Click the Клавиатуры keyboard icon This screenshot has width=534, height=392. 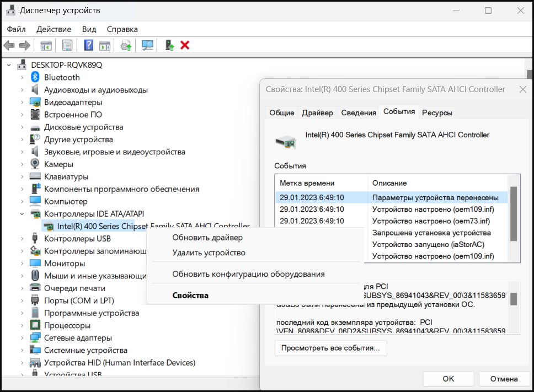35,176
